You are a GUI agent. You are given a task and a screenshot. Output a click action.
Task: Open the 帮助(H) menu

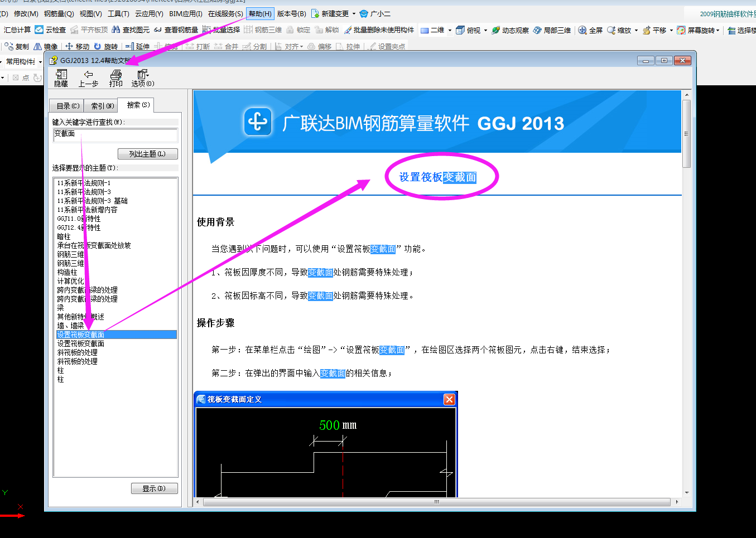pos(260,13)
